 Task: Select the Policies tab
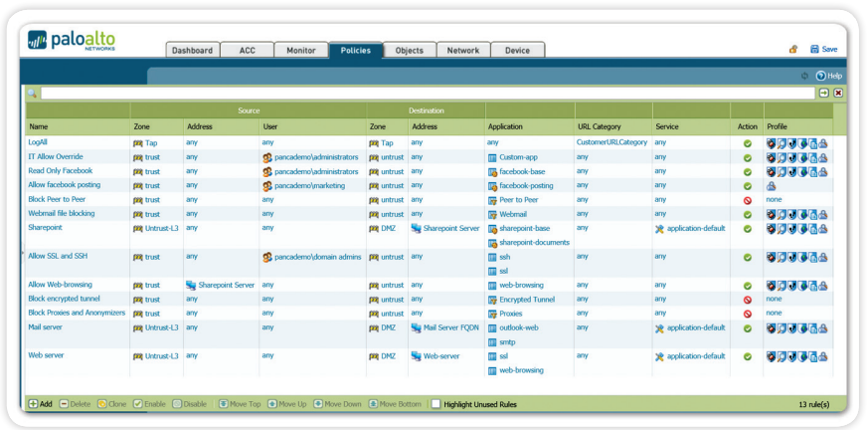point(355,50)
